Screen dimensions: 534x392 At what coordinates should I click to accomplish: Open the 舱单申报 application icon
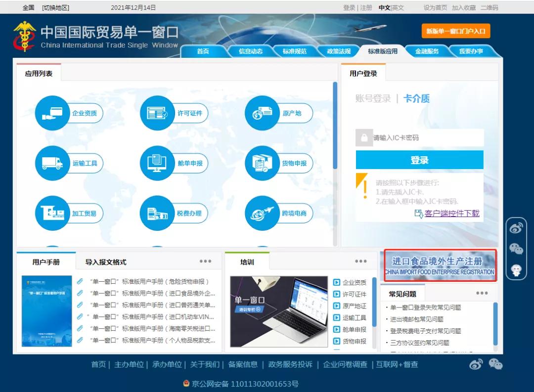click(x=157, y=163)
